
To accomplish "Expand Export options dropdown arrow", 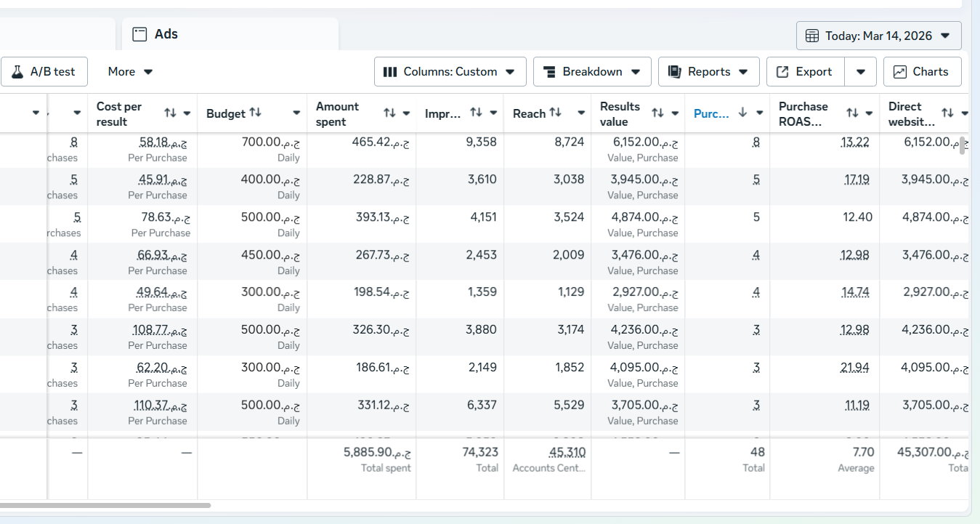I will click(x=861, y=72).
